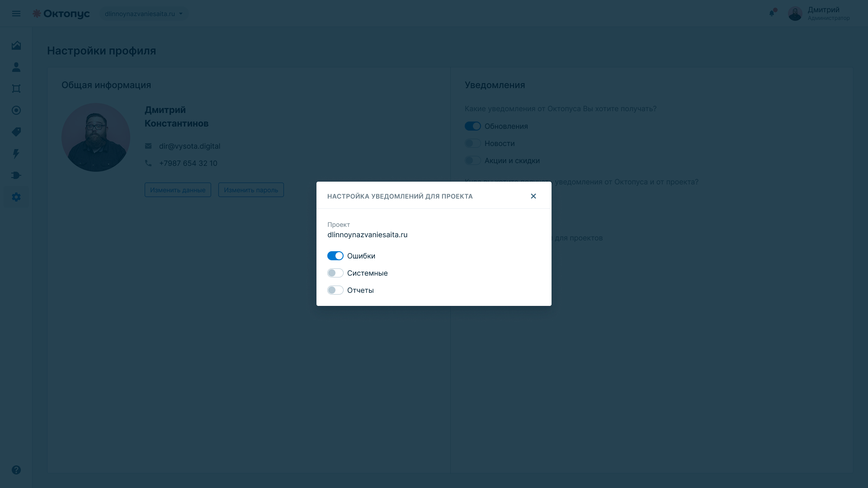Open the settings gear sidebar icon
868x488 pixels.
(16, 197)
